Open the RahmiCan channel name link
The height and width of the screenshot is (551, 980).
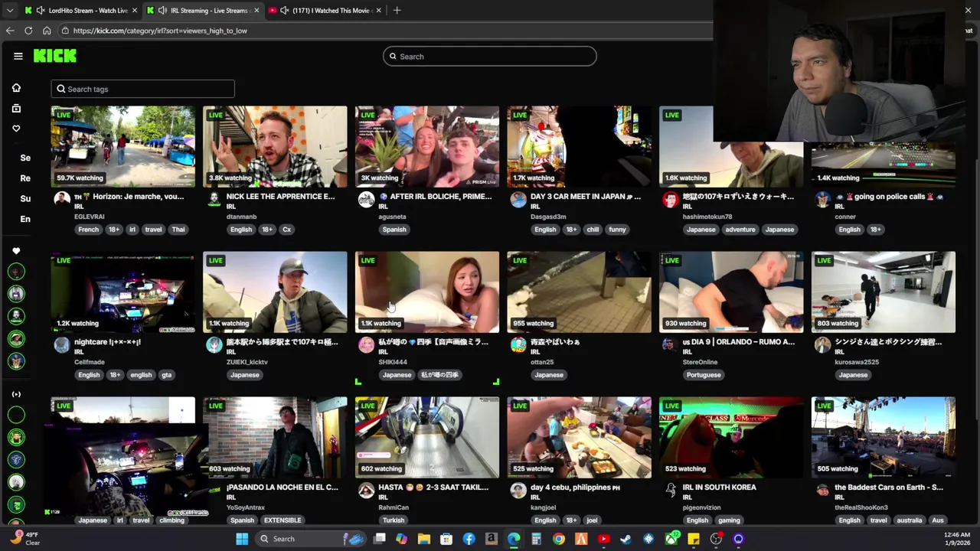[x=394, y=507]
